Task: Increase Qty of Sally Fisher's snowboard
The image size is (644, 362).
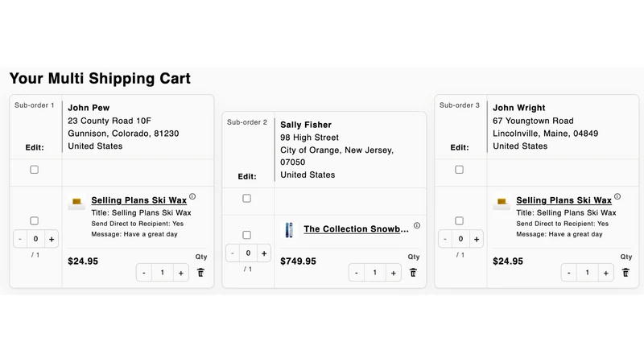Action: [394, 273]
